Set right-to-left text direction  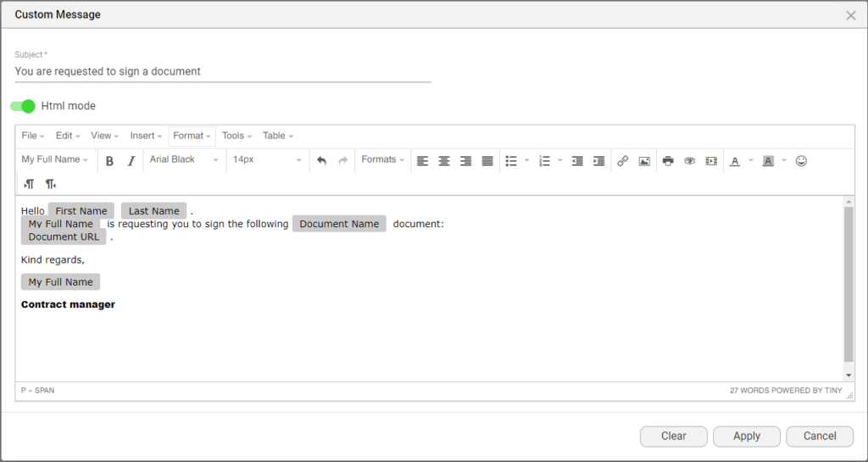coord(50,184)
